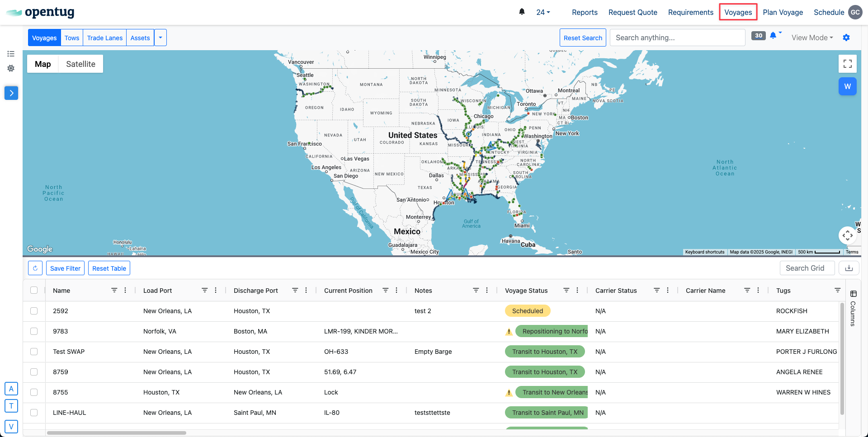This screenshot has width=868, height=437.
Task: Click the Search anything input field
Action: pyautogui.click(x=677, y=38)
